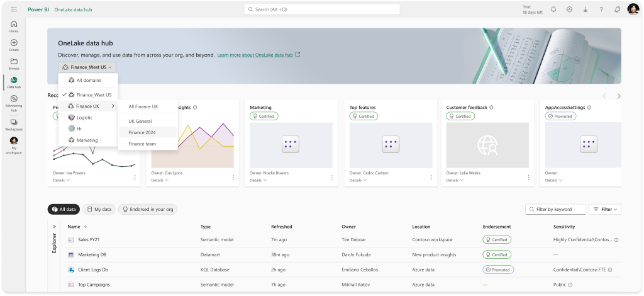Image resolution: width=644 pixels, height=296 pixels.
Task: Open more options on Customer feedback card
Action: [x=528, y=178]
